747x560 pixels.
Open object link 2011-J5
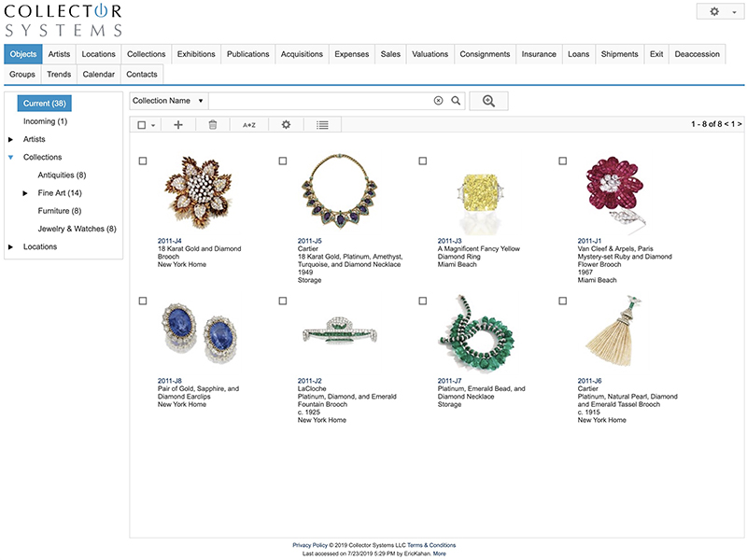click(x=310, y=241)
